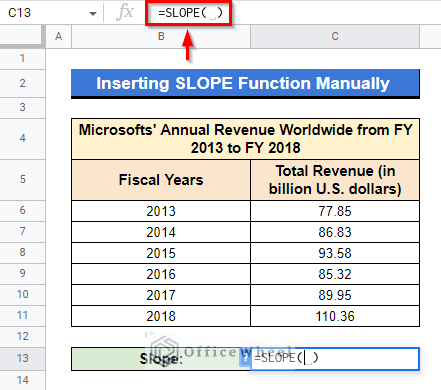
Task: Select row 5 header
Action: 22,180
